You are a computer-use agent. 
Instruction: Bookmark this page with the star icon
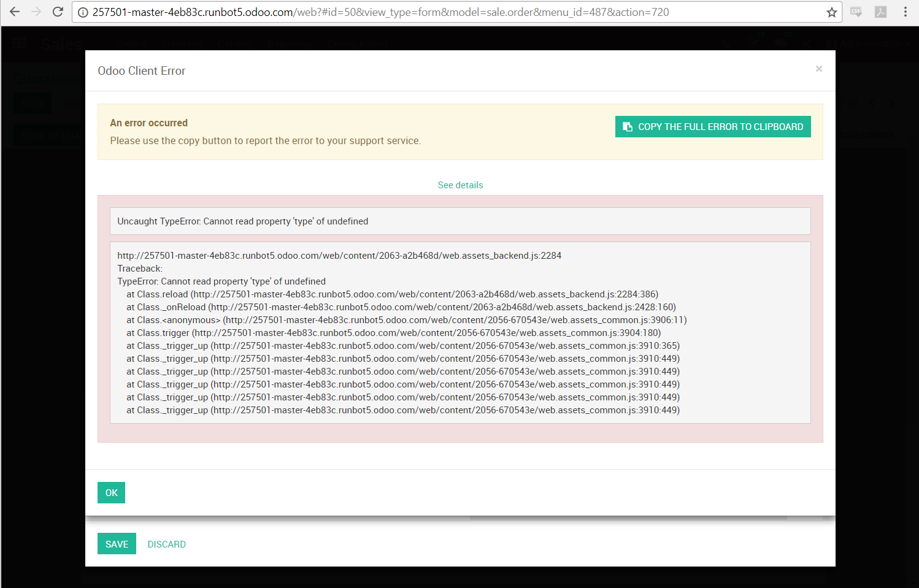[x=832, y=12]
